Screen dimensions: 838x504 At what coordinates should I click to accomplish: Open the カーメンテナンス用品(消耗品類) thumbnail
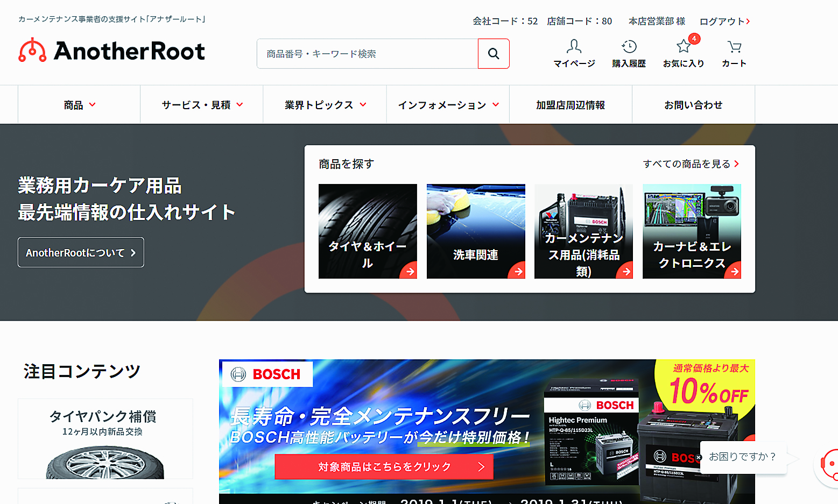tap(583, 231)
